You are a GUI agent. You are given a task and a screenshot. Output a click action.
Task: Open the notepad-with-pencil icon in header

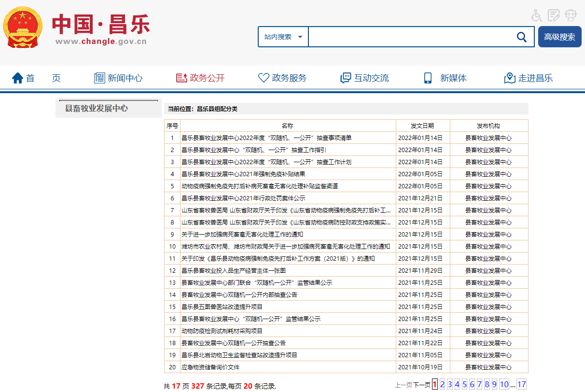[554, 15]
